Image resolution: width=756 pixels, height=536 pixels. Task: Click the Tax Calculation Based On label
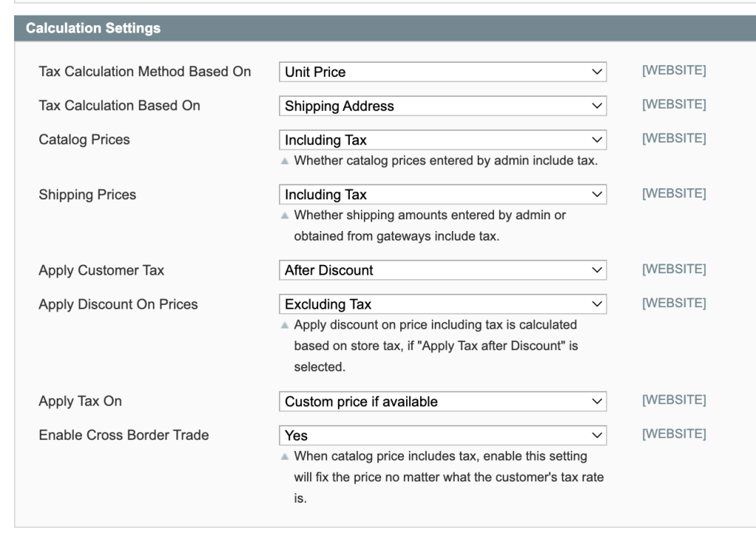pos(119,106)
